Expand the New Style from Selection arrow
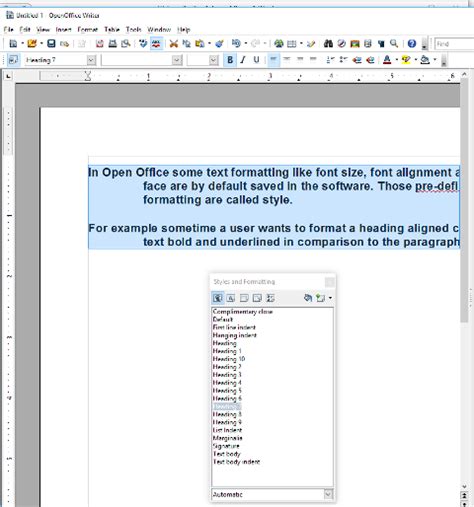Viewport: 474px width, 507px height. [330, 298]
